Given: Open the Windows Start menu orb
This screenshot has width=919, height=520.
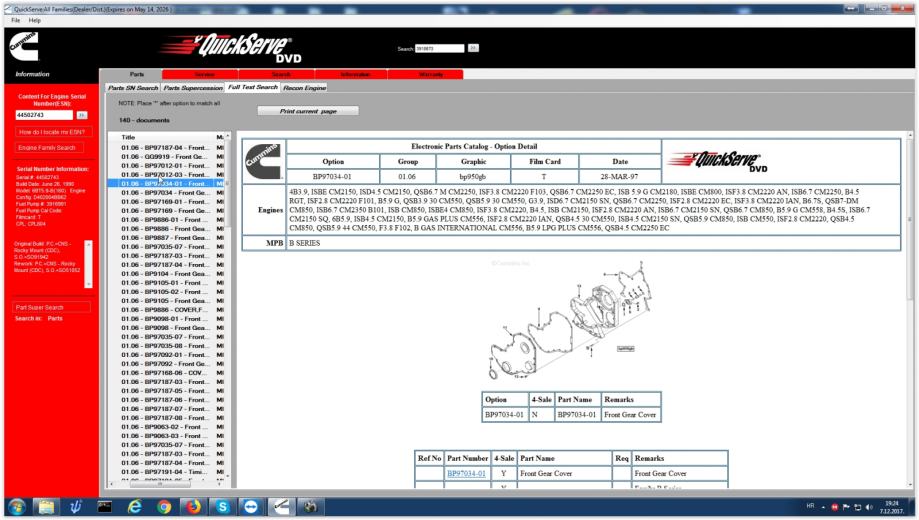Looking at the screenshot, I should click(x=17, y=507).
